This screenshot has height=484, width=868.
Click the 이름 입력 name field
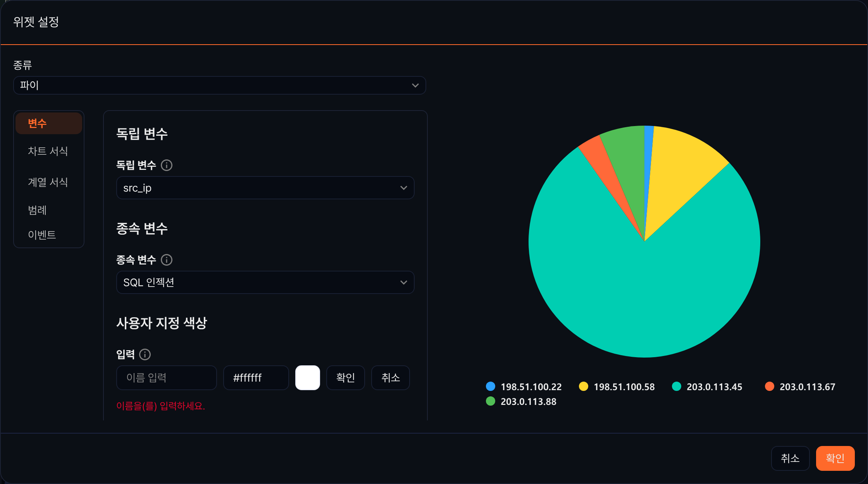pyautogui.click(x=167, y=378)
